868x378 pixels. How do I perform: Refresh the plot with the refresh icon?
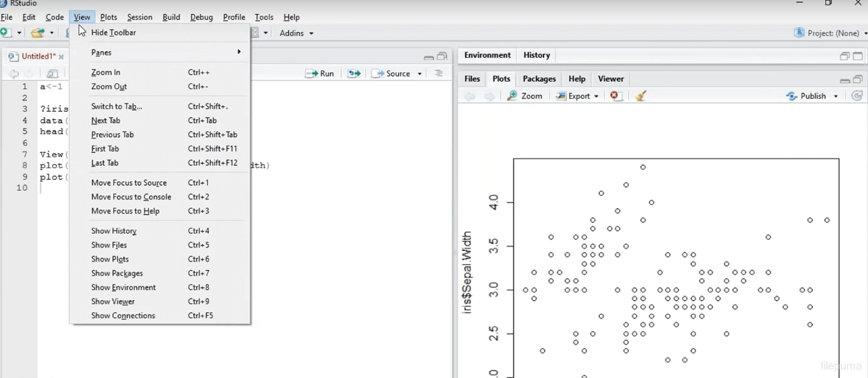pyautogui.click(x=856, y=95)
